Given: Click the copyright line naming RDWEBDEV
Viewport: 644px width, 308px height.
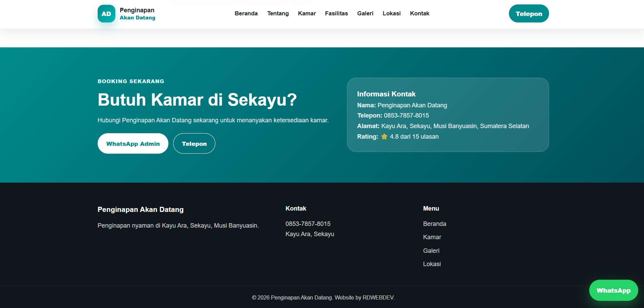Looking at the screenshot, I should (323, 297).
